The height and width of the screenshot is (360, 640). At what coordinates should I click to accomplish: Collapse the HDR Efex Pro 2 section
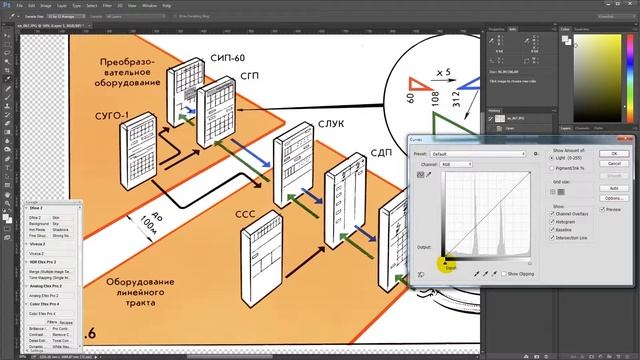[x=27, y=262]
